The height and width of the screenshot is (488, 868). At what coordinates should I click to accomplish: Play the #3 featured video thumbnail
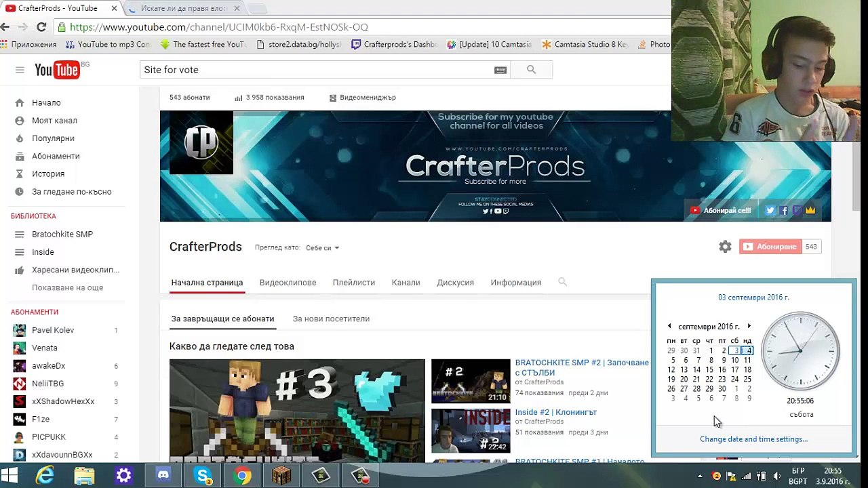click(297, 411)
